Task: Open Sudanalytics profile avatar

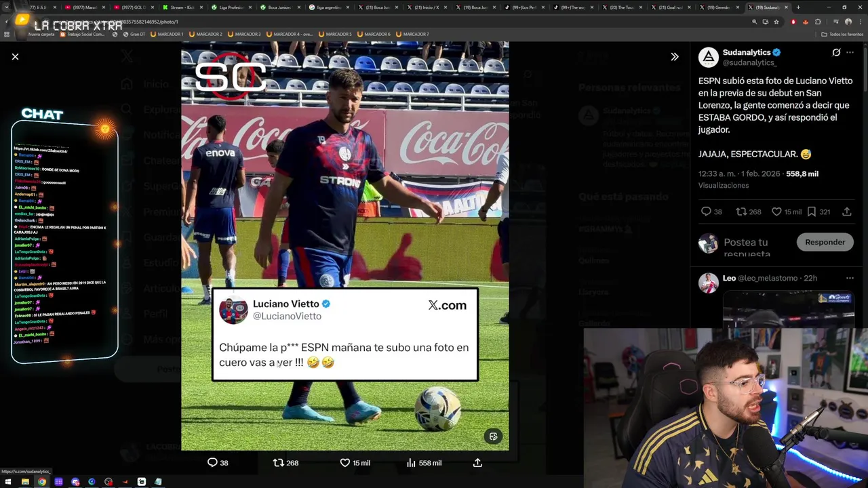Action: click(x=709, y=57)
